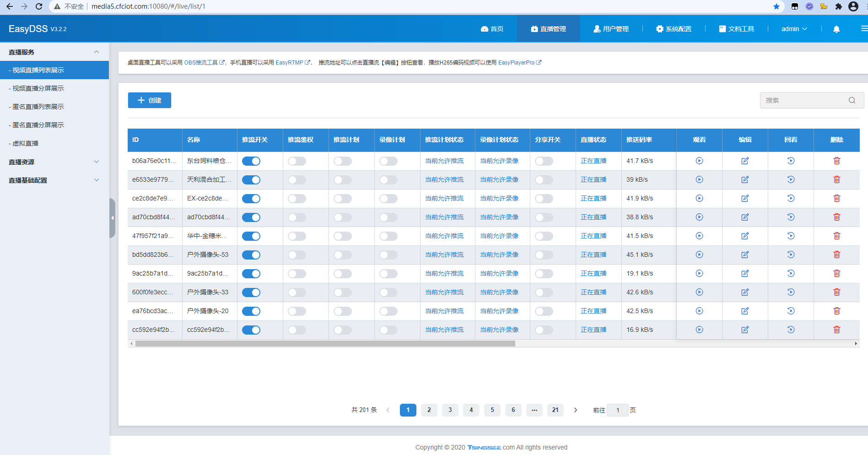868x455 pixels.
Task: Click the search magnifier icon
Action: pyautogui.click(x=852, y=100)
